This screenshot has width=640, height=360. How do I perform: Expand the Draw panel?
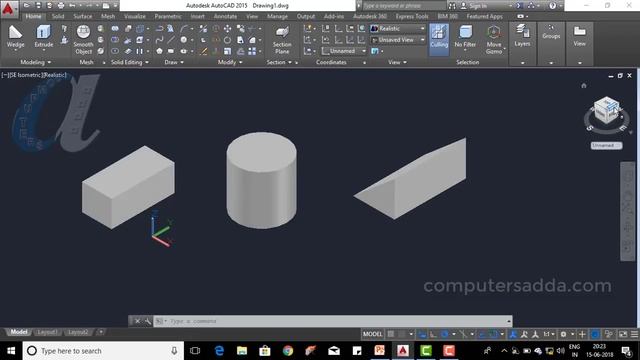(x=174, y=62)
